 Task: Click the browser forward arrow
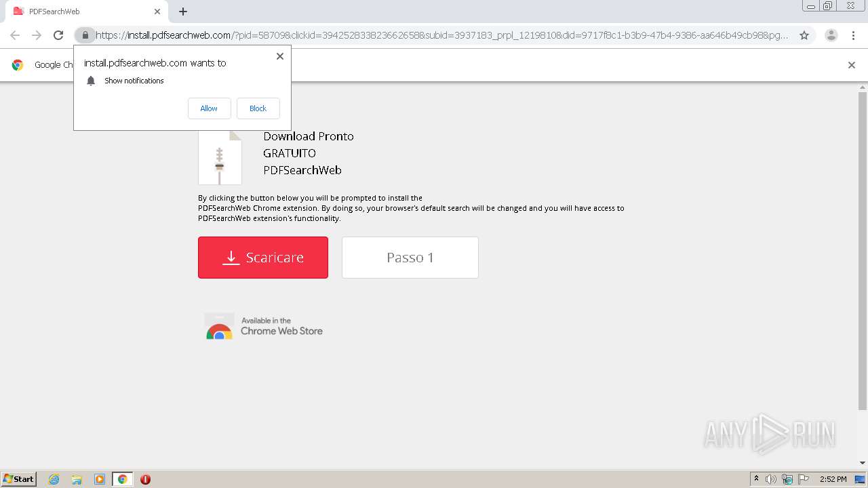[37, 35]
